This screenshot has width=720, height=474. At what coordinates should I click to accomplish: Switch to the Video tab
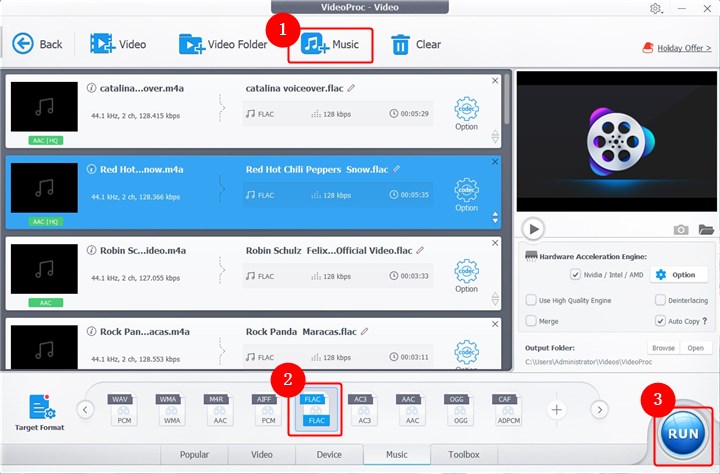tap(262, 454)
